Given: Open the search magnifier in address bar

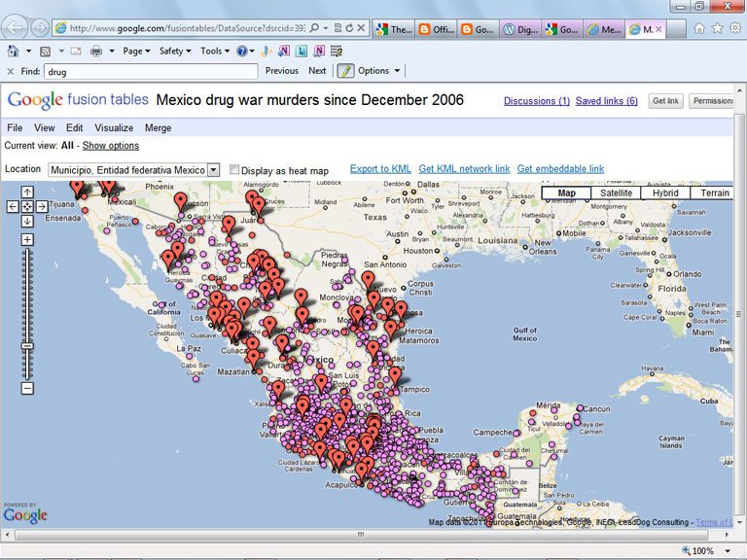Looking at the screenshot, I should point(314,28).
